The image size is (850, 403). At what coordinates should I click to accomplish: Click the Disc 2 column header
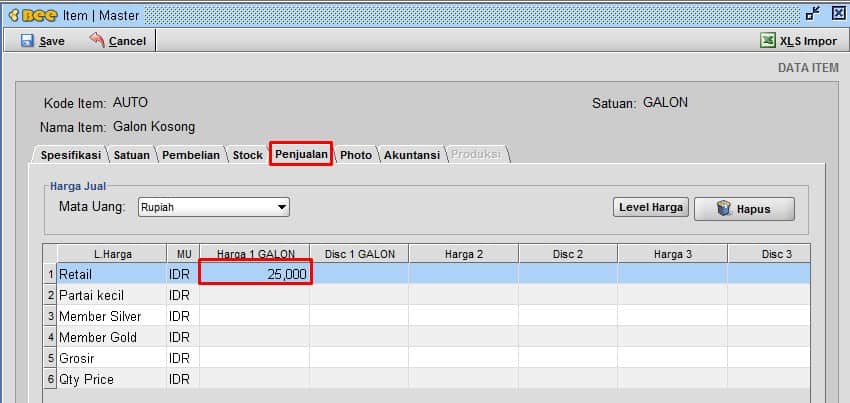point(568,254)
